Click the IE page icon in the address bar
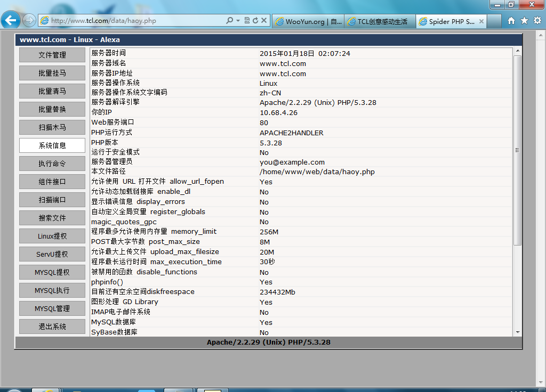The height and width of the screenshot is (392, 546). click(x=45, y=21)
